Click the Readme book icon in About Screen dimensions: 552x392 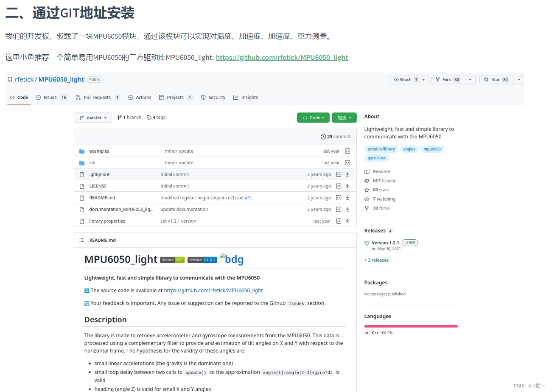click(367, 171)
